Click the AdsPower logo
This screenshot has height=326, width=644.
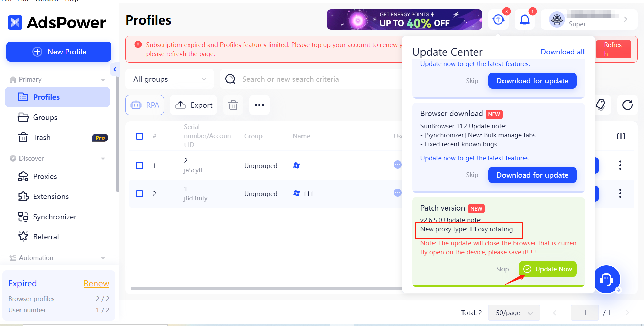57,22
